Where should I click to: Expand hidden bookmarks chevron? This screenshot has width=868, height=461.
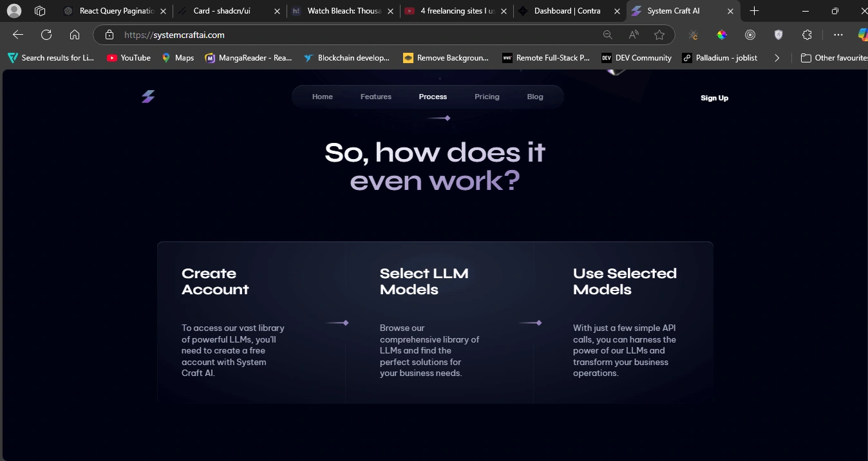tap(777, 57)
